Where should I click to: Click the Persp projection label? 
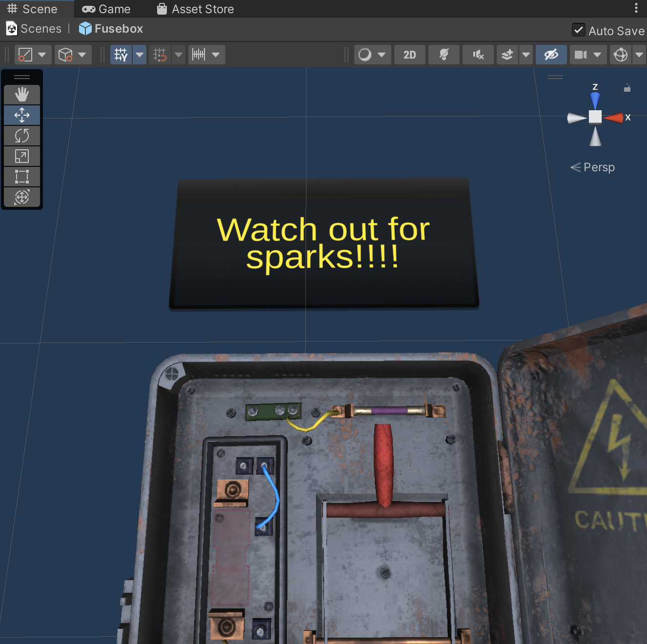tap(599, 167)
